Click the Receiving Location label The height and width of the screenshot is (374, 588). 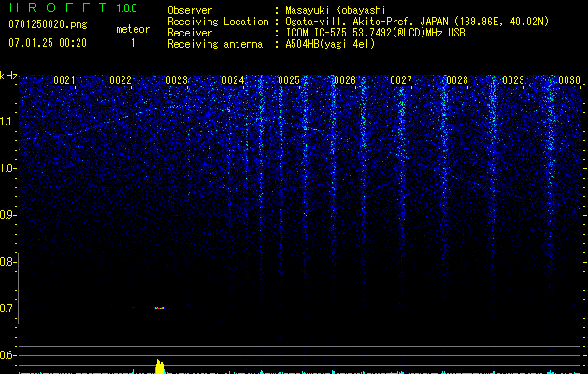pyautogui.click(x=218, y=22)
